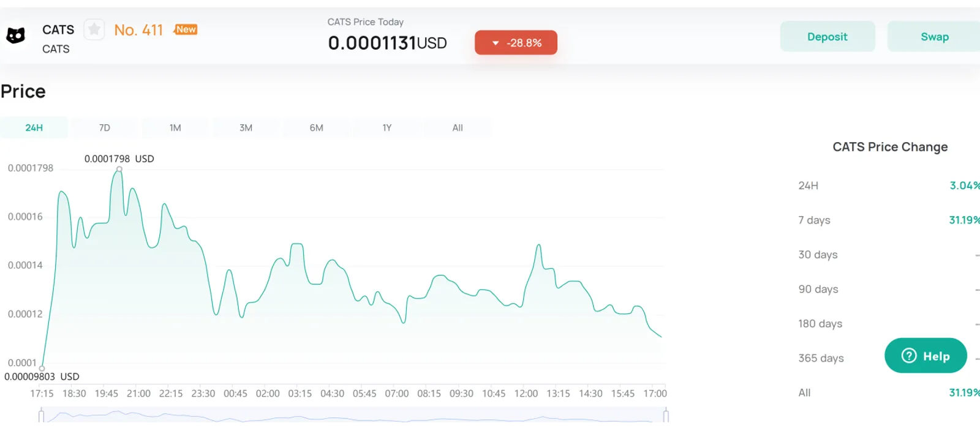Click the 7 days price change row
Viewport: 980px width, 442px height.
click(889, 220)
